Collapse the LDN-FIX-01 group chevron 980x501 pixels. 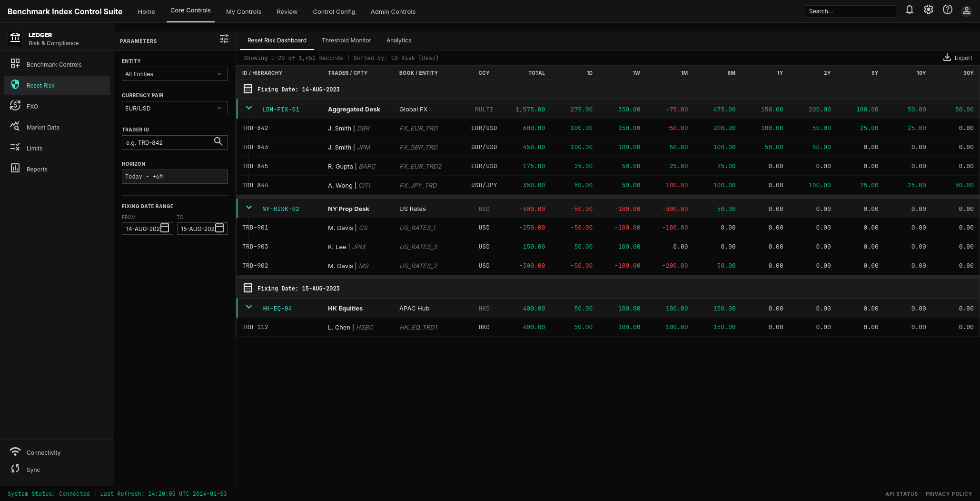(249, 108)
